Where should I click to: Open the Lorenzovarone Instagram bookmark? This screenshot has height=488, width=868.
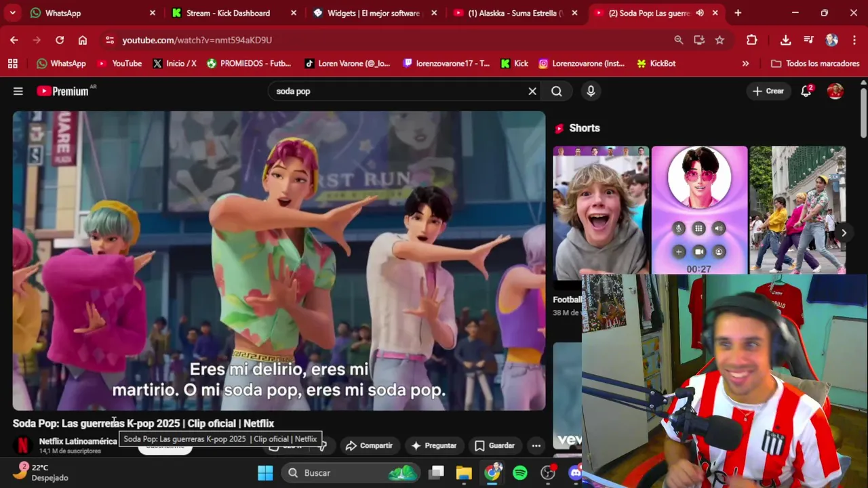tap(582, 63)
